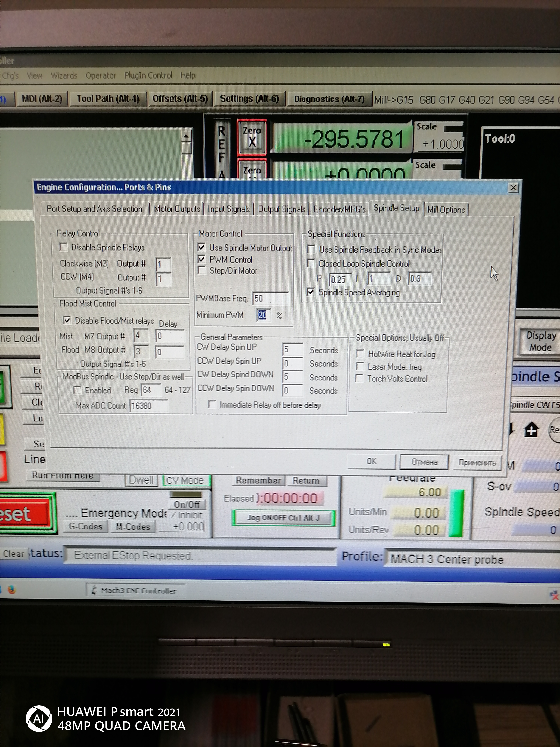Click OK in Engine Configuration dialog
Screen dimensions: 560x747
[371, 462]
